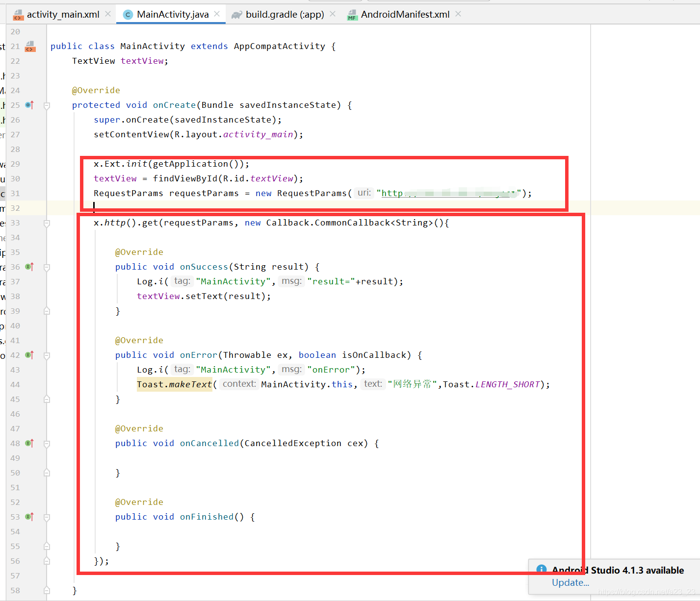Click the implements gutter icon at line 48
The height and width of the screenshot is (601, 700).
click(29, 443)
